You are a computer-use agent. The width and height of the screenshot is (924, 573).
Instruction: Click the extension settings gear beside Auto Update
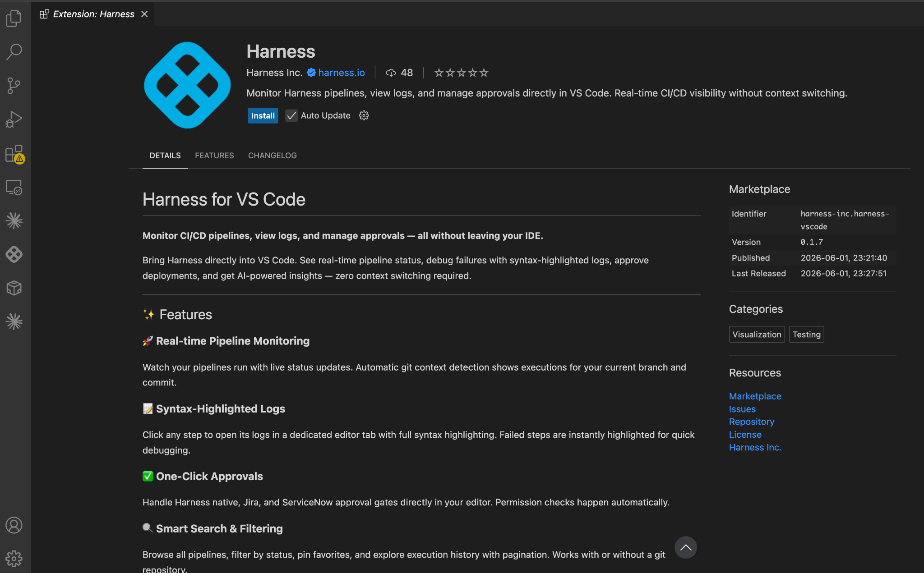click(x=364, y=115)
